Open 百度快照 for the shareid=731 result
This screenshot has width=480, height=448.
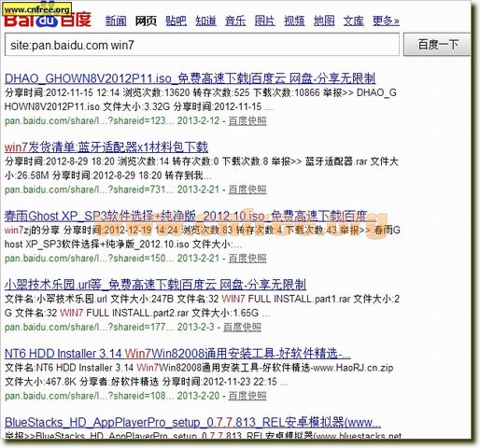point(247,189)
